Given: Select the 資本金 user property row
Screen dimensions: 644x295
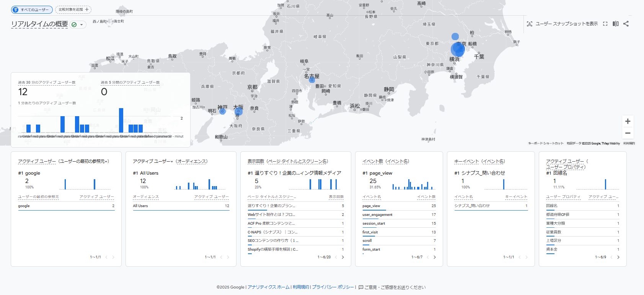Looking at the screenshot, I should [583, 249].
